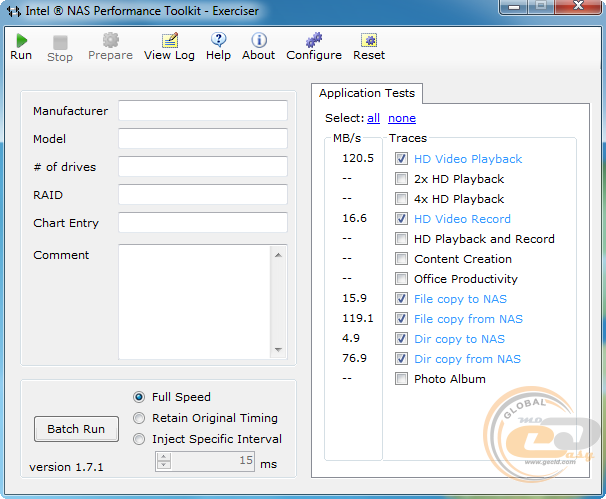The image size is (606, 499).
Task: Click the Stop toolbar icon
Action: pos(60,42)
